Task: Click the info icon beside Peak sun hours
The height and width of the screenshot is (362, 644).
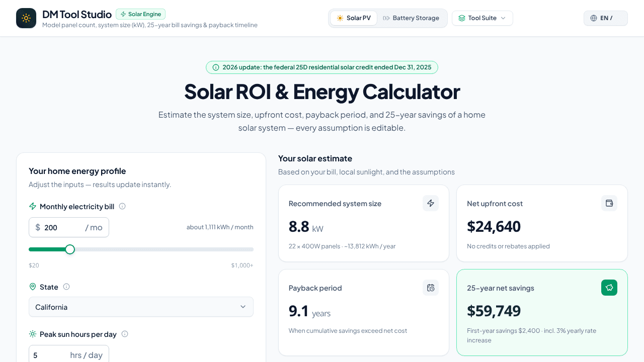Action: coord(125,334)
